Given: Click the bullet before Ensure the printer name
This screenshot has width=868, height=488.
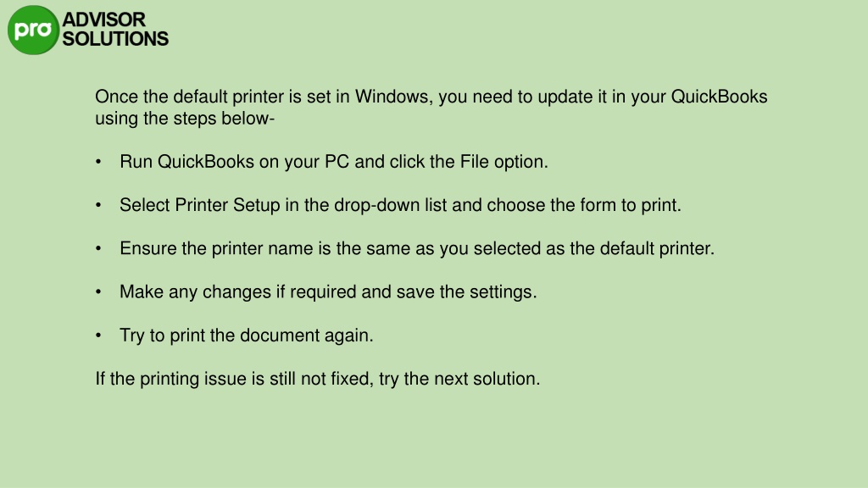Looking at the screenshot, I should click(x=98, y=248).
